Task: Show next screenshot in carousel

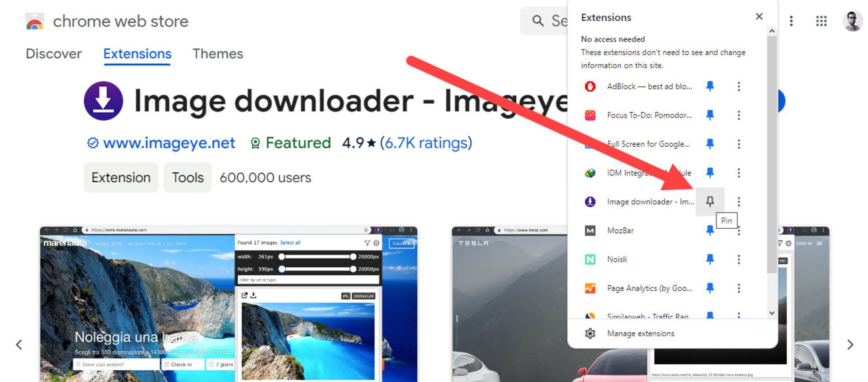Action: 850,345
